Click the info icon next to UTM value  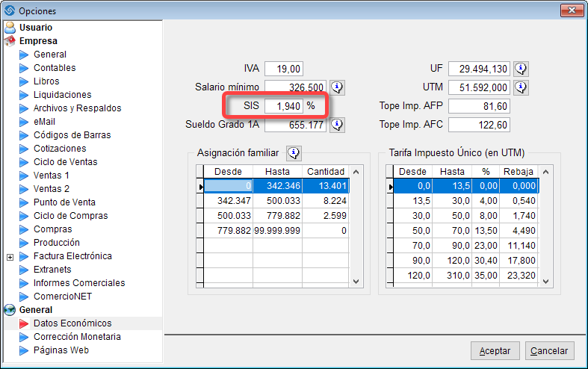coord(522,87)
